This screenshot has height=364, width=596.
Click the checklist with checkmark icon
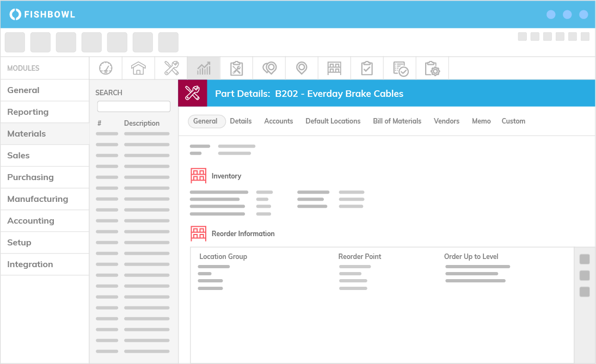point(400,68)
